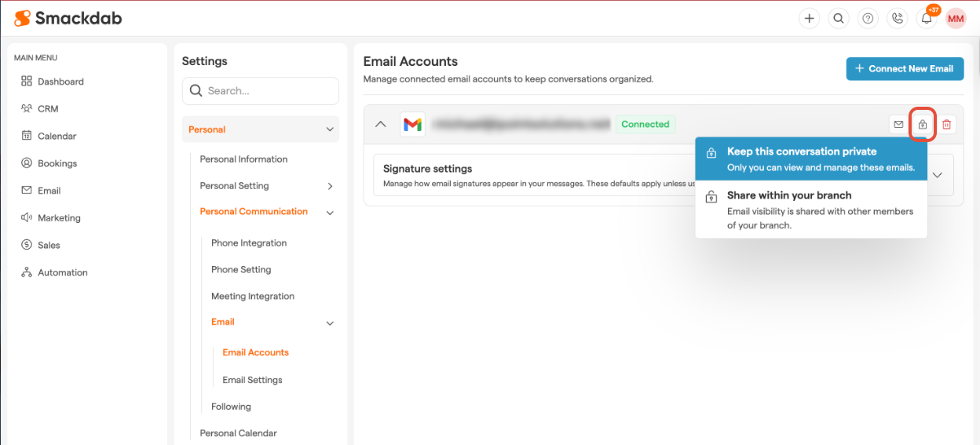Collapse the Personal settings dropdown
The width and height of the screenshot is (980, 445).
(329, 129)
